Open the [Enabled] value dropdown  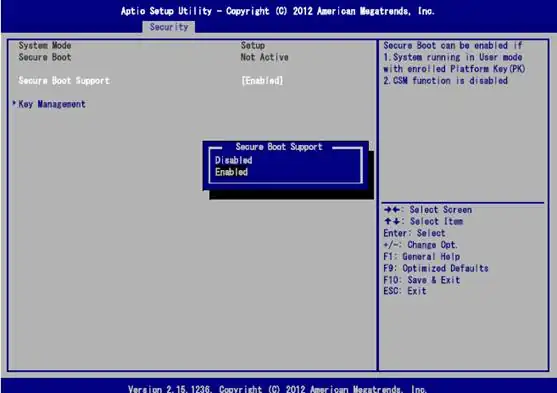(262, 81)
